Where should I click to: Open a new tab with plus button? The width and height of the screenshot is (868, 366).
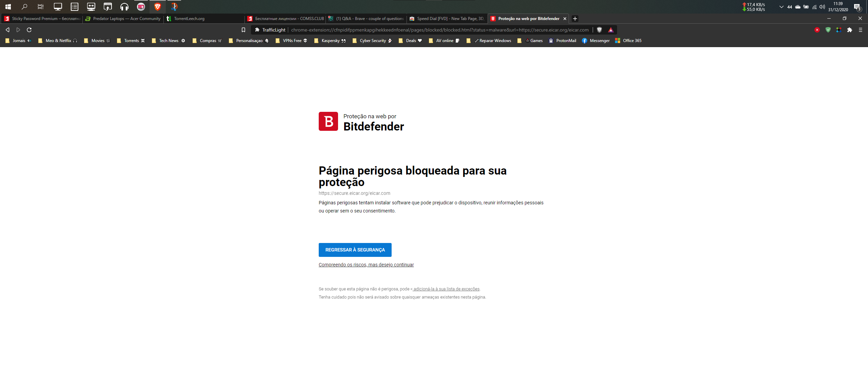click(575, 19)
